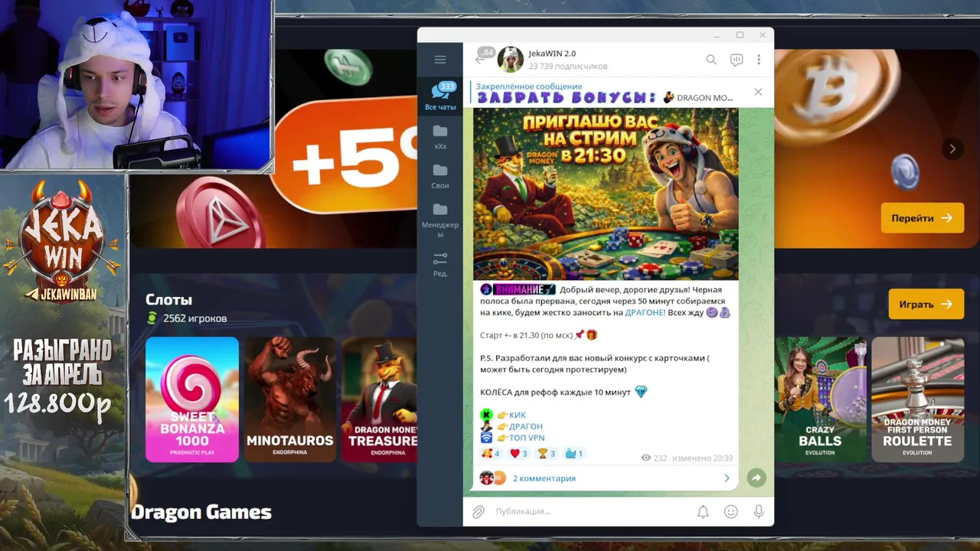The width and height of the screenshot is (980, 551).
Task: Click the views counter showing 232
Action: pyautogui.click(x=654, y=458)
